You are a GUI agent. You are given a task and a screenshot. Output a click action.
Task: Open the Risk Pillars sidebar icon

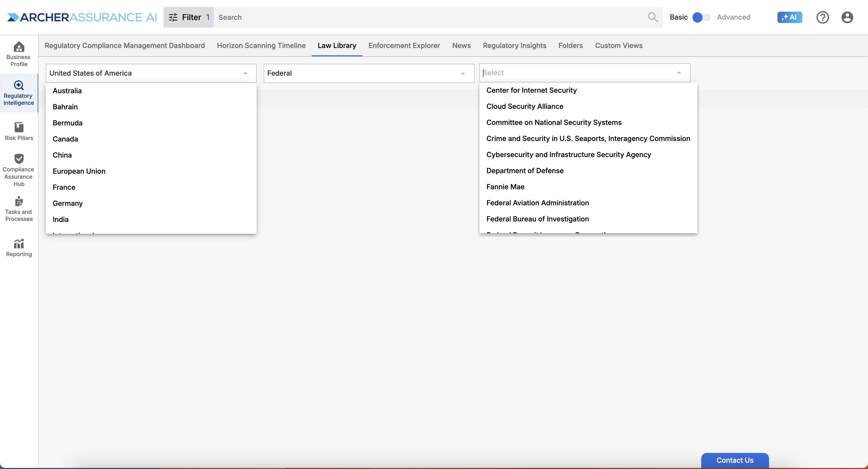point(19,127)
